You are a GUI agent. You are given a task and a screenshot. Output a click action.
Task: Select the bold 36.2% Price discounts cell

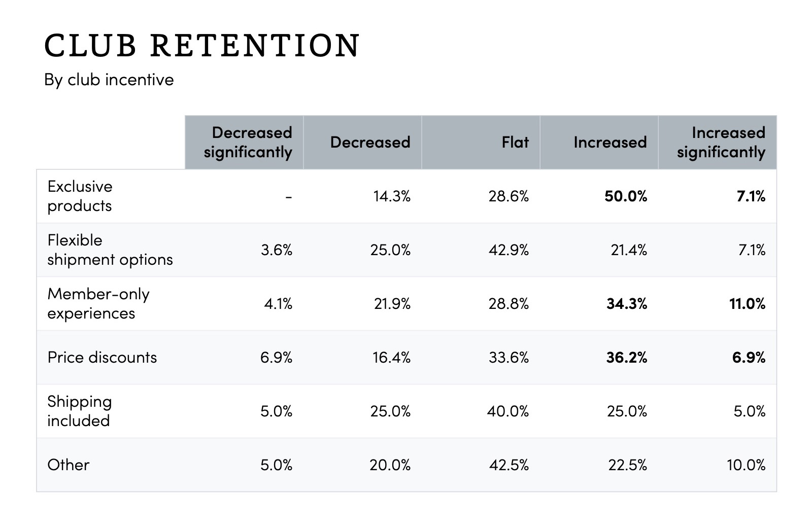626,358
